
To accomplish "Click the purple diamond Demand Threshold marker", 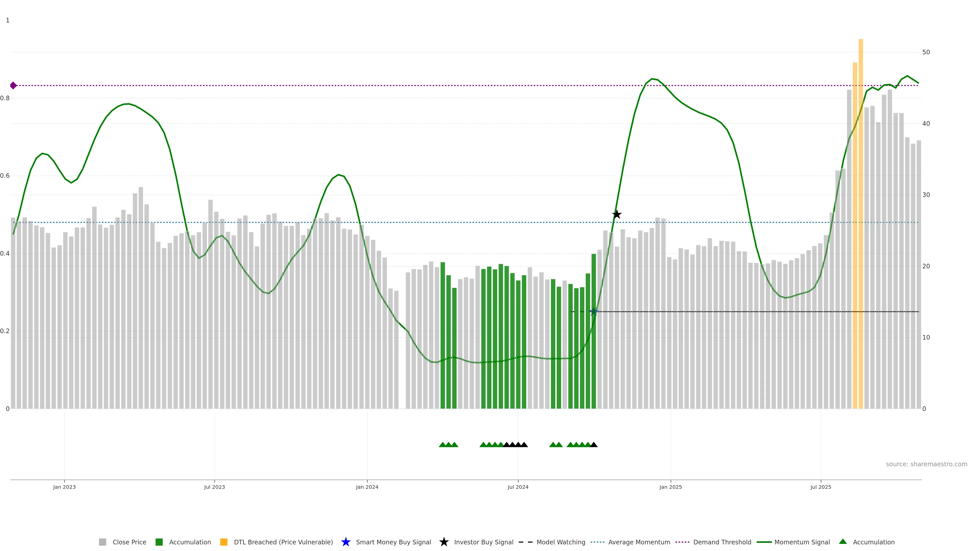I will [13, 85].
